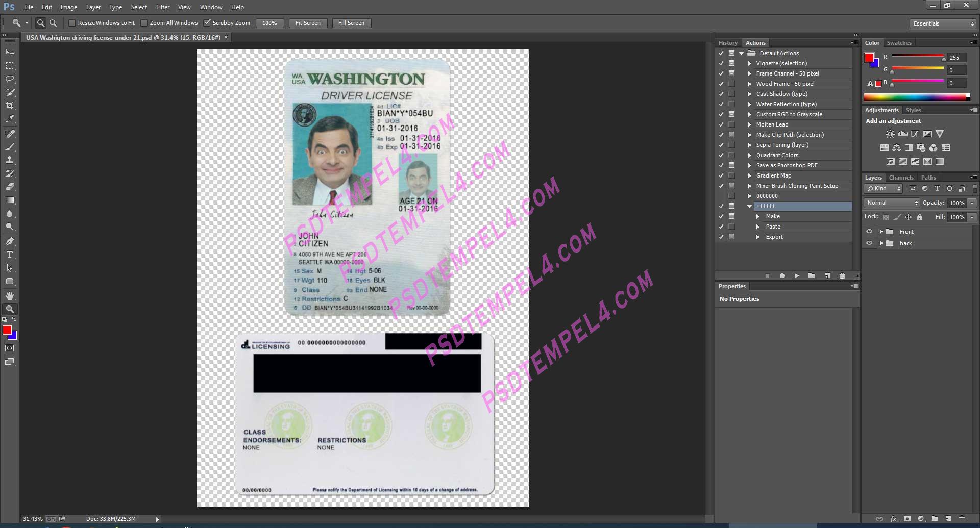Toggle Zoom All Windows checkbox

coord(144,23)
